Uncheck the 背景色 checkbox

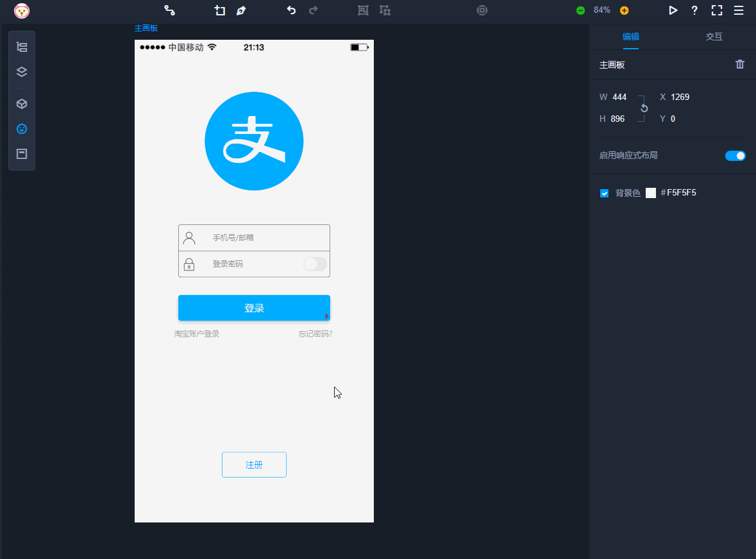tap(604, 193)
